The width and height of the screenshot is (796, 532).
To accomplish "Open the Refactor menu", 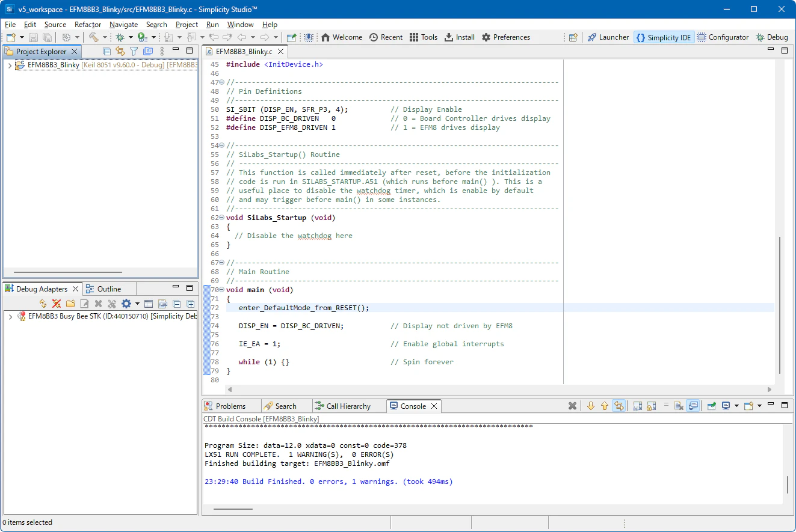I will pos(88,25).
